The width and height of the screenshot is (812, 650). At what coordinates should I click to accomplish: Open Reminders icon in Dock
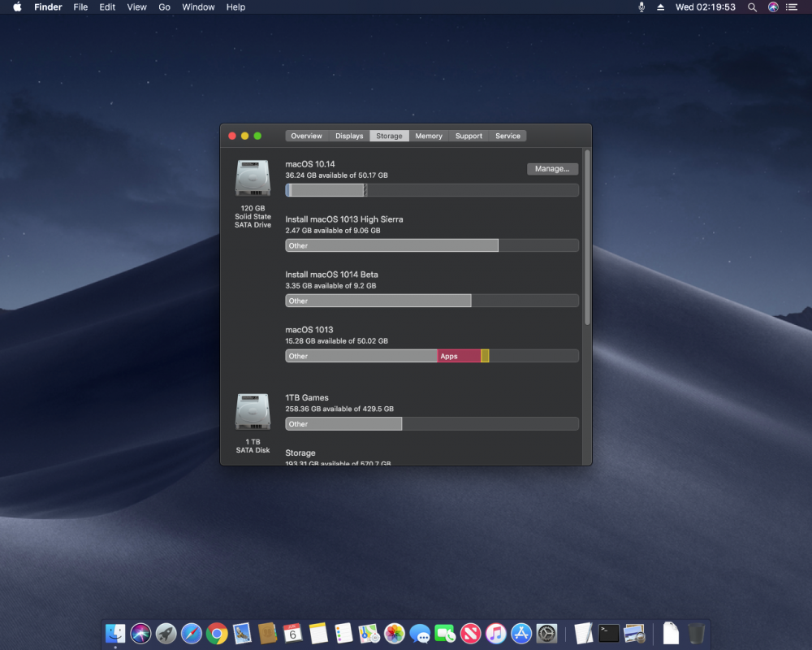click(343, 633)
